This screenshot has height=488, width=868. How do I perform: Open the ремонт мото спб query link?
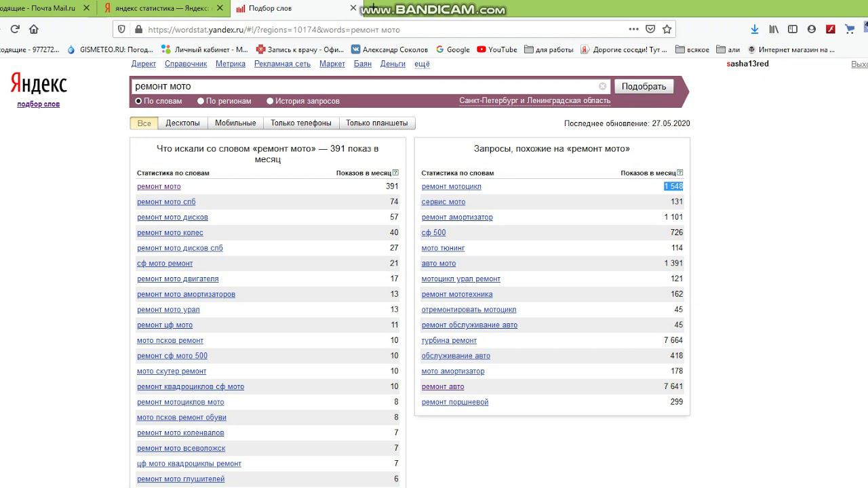tap(166, 202)
